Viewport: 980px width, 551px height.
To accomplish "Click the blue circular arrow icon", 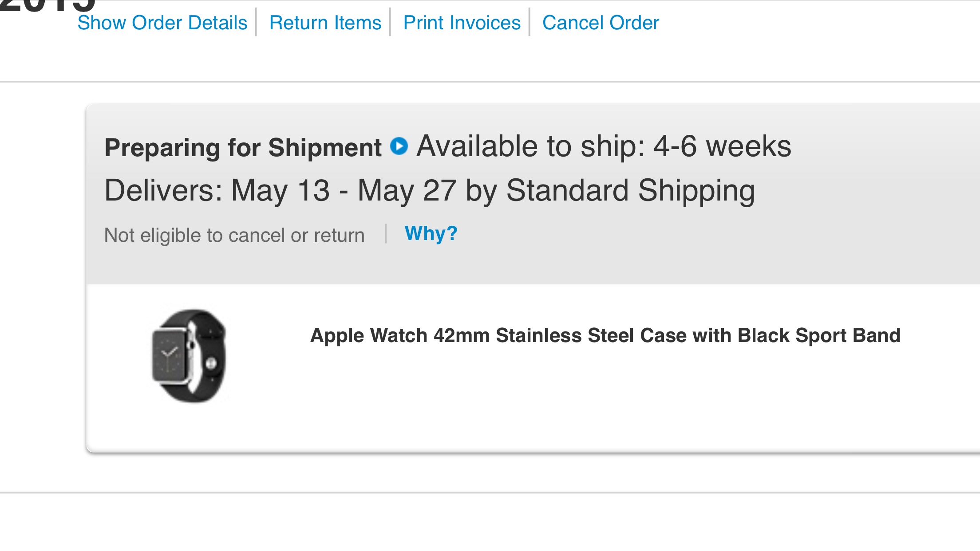I will [x=399, y=146].
